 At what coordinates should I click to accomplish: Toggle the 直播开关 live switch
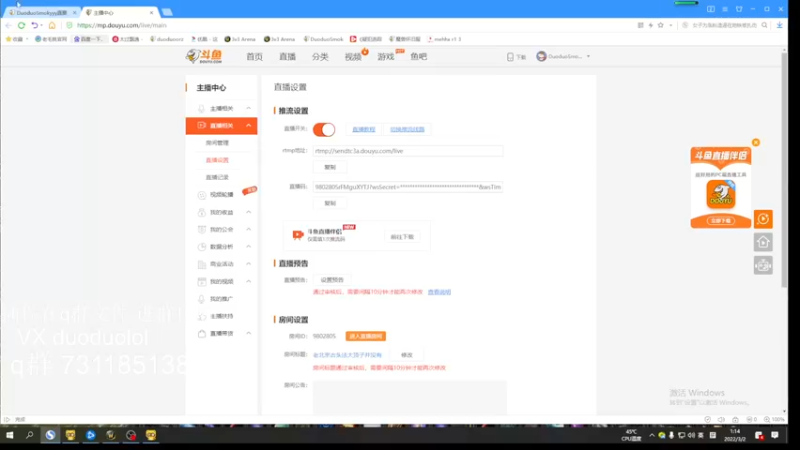point(324,129)
